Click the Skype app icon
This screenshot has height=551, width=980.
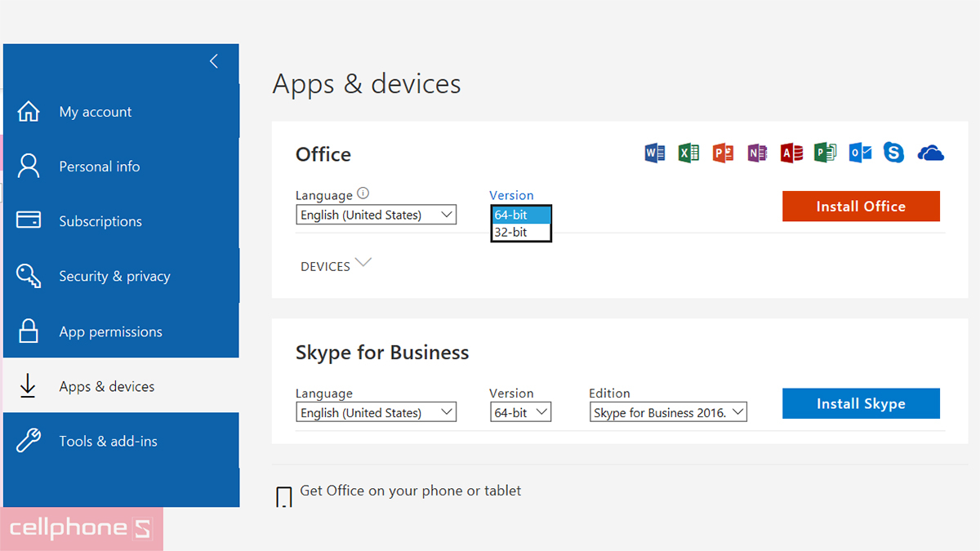coord(894,153)
